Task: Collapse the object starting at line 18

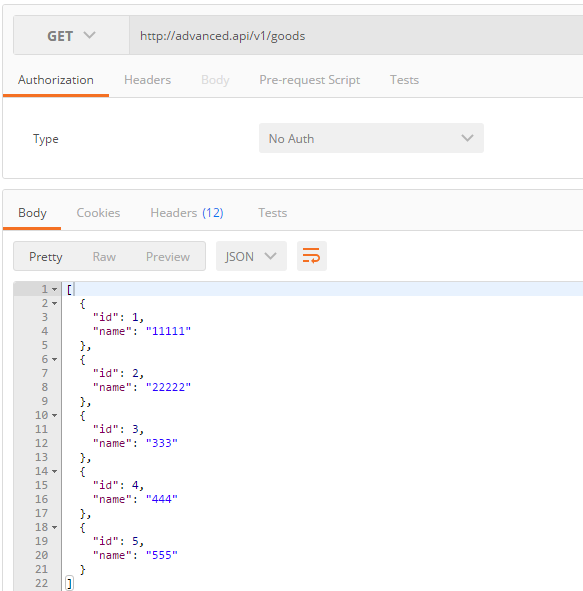Action: tap(55, 527)
